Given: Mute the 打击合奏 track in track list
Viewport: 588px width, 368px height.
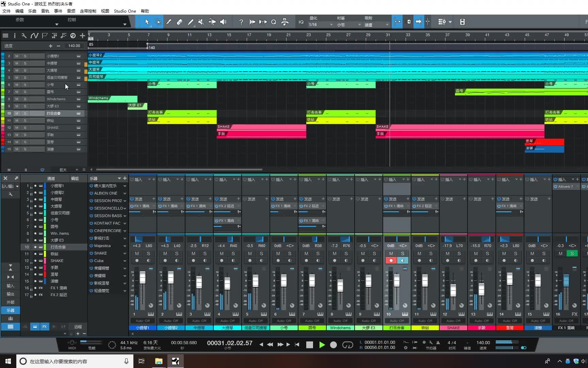Looking at the screenshot, I should point(17,113).
